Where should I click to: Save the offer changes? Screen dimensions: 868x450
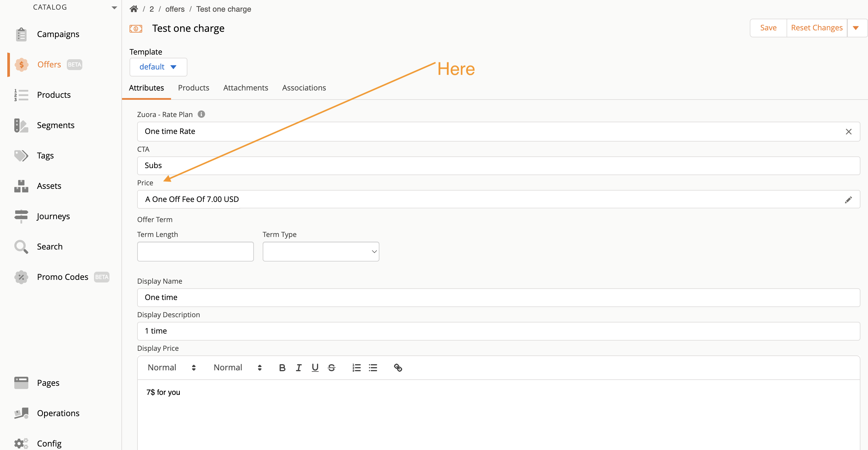tap(768, 28)
